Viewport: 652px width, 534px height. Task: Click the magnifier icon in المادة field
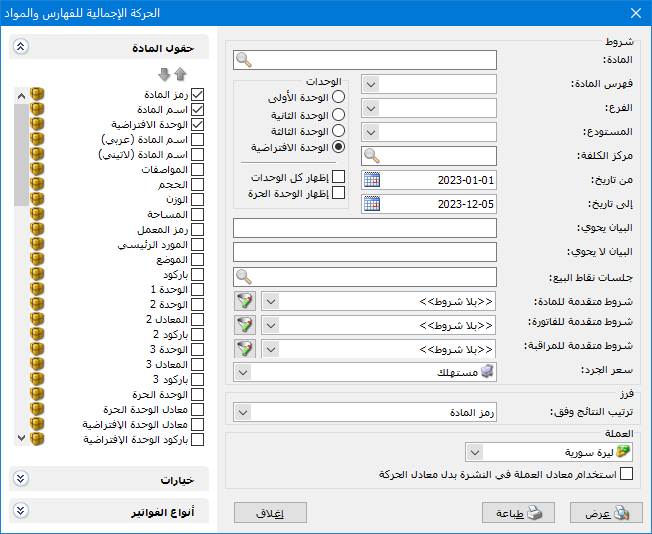click(244, 60)
